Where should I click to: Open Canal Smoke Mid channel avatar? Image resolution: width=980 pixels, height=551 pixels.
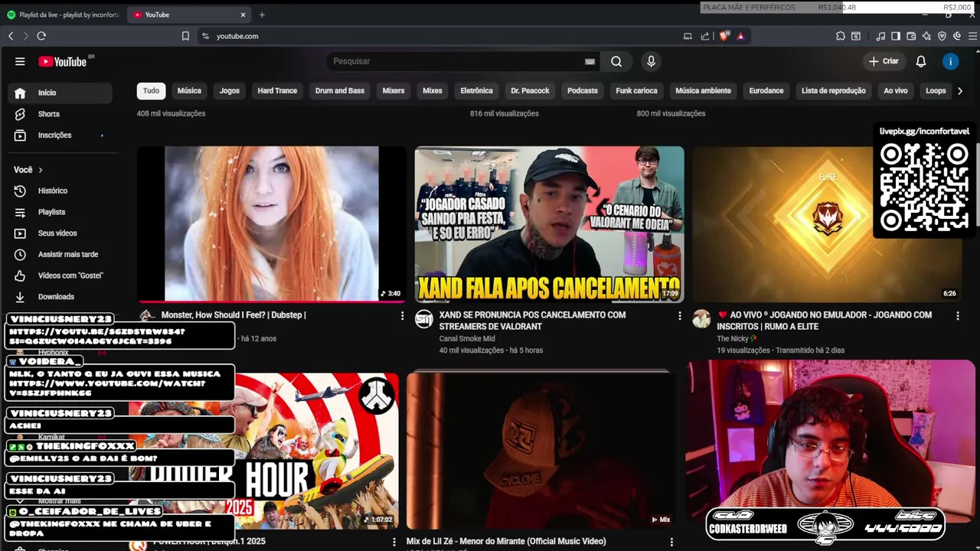tap(424, 319)
